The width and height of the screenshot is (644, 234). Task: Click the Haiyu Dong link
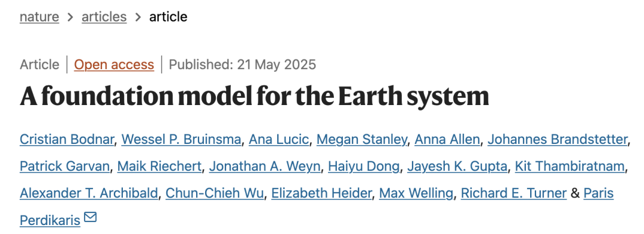tap(364, 167)
